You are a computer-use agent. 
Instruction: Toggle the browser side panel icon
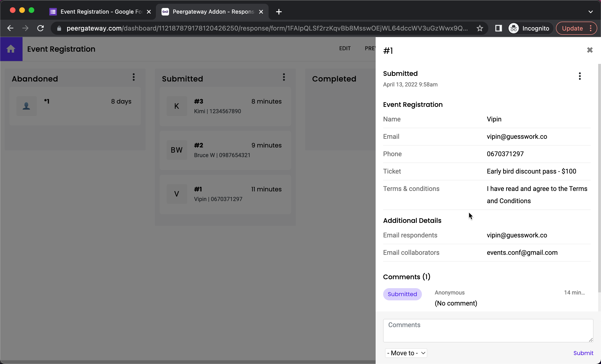click(498, 28)
